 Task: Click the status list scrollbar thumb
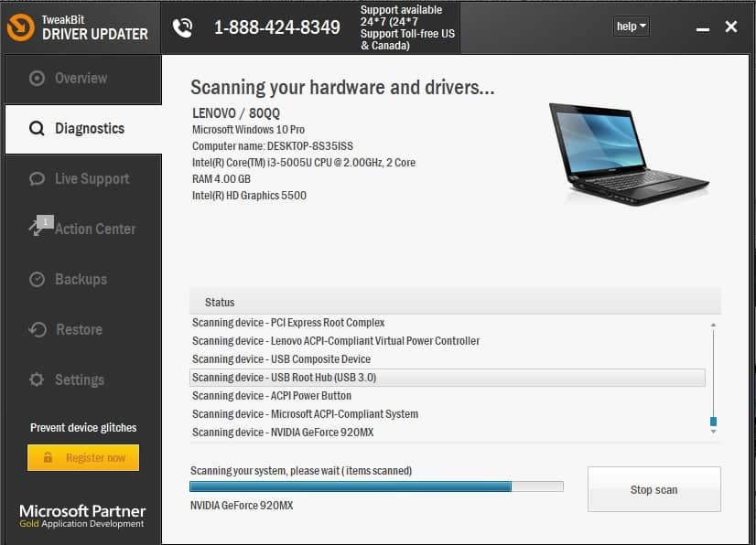point(713,422)
